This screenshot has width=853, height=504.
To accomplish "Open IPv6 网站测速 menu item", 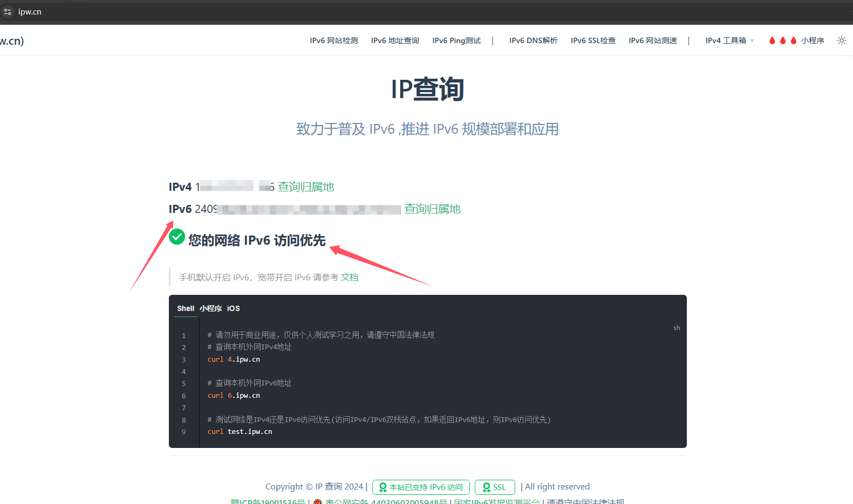I will (x=652, y=40).
